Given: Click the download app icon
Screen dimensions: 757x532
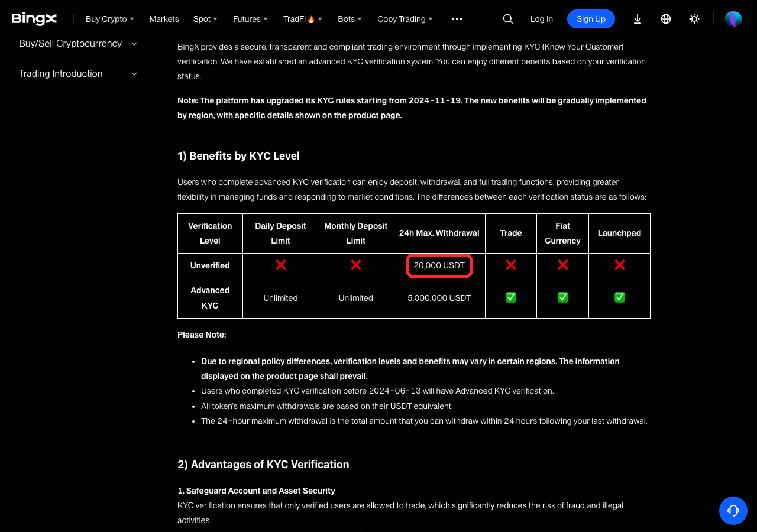Looking at the screenshot, I should (x=638, y=19).
